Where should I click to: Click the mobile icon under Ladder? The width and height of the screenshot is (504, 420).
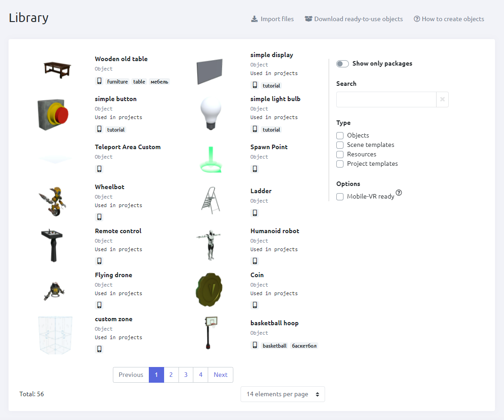255,213
